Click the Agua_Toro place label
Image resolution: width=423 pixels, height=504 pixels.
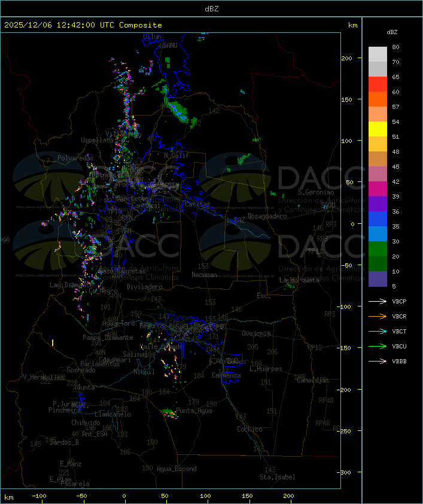tap(118, 323)
